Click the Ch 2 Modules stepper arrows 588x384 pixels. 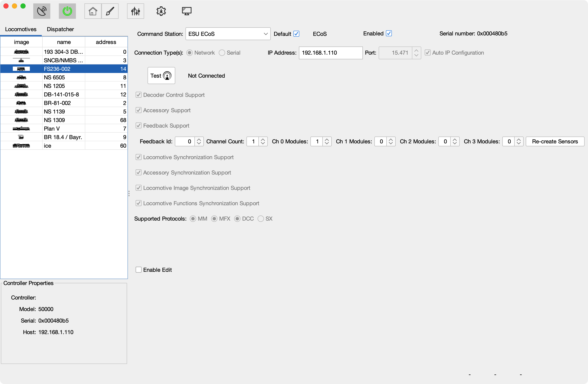pyautogui.click(x=455, y=141)
